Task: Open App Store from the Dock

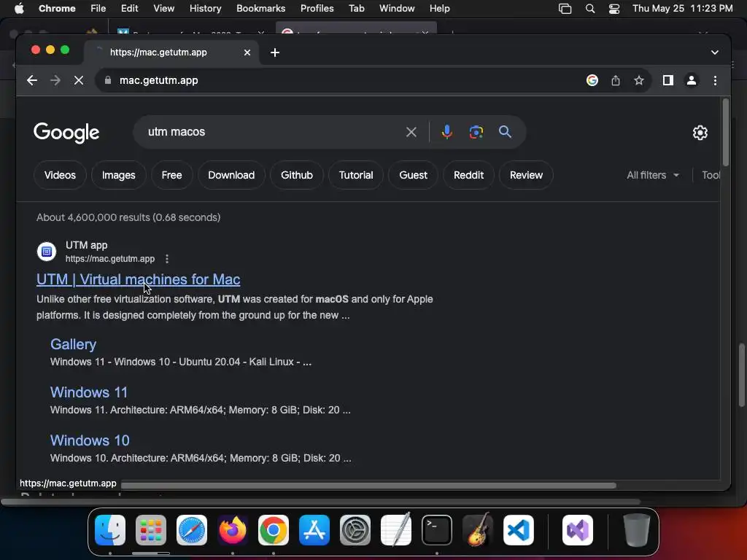Action: point(314,530)
